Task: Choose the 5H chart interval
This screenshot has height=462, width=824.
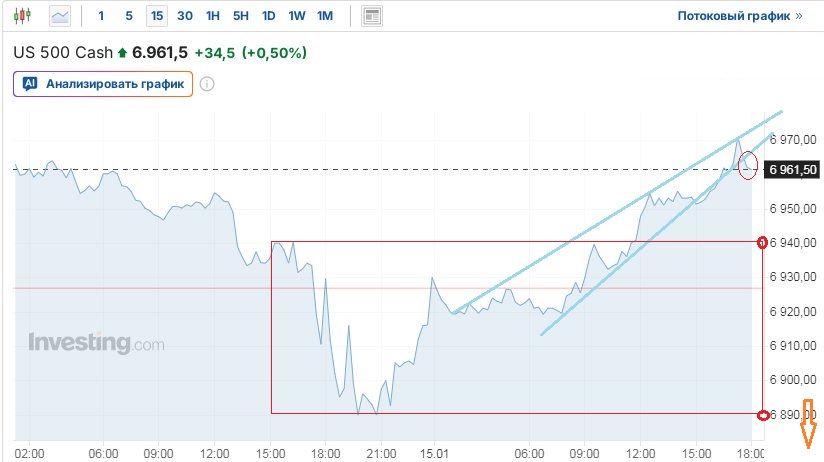Action: pos(241,16)
